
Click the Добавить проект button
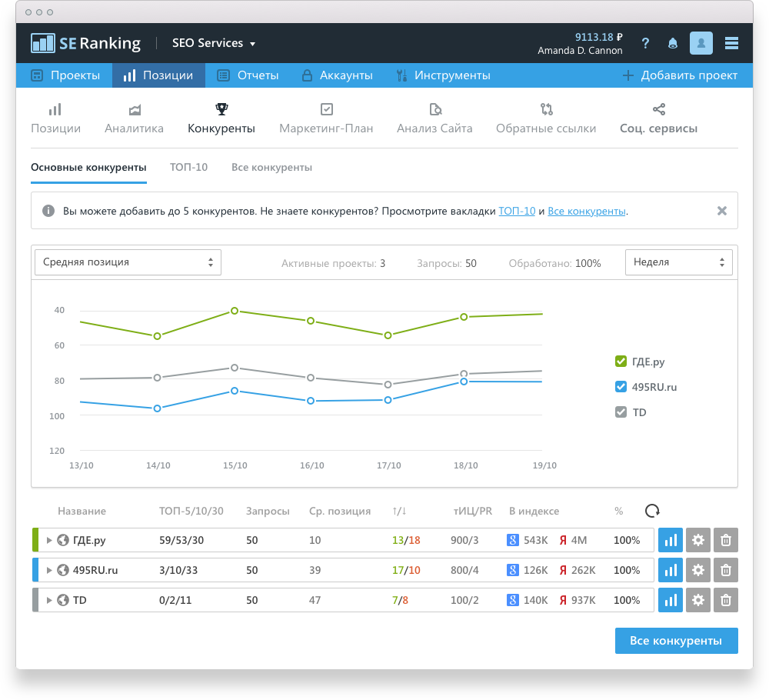tap(680, 75)
